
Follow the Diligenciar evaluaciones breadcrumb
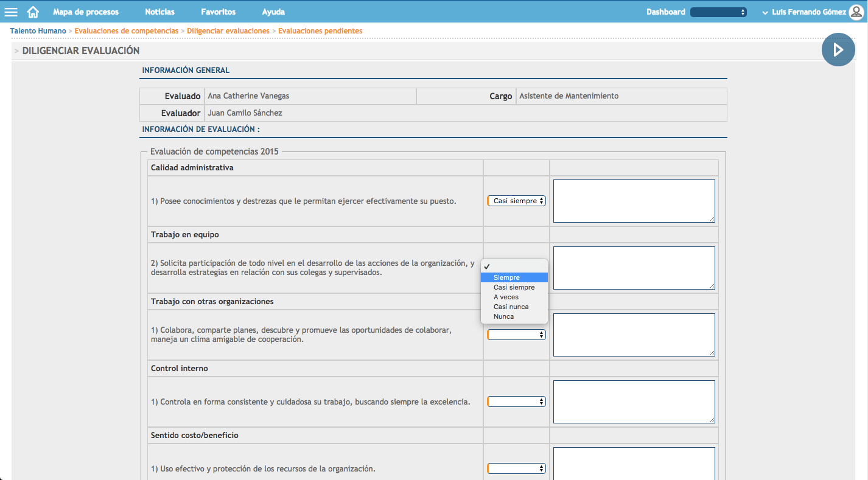[228, 30]
